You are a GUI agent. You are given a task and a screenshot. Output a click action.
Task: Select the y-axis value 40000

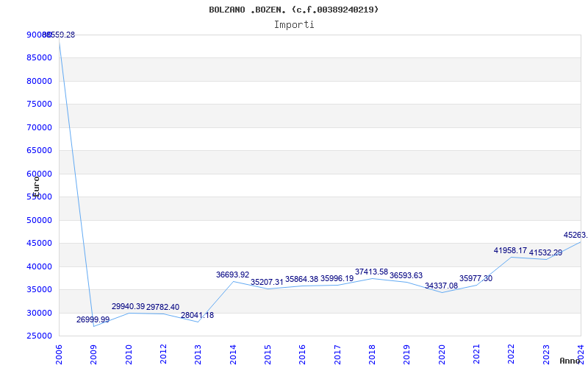coord(40,266)
